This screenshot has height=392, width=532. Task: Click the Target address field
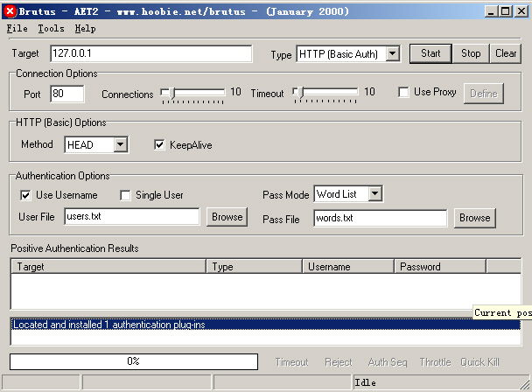[151, 53]
